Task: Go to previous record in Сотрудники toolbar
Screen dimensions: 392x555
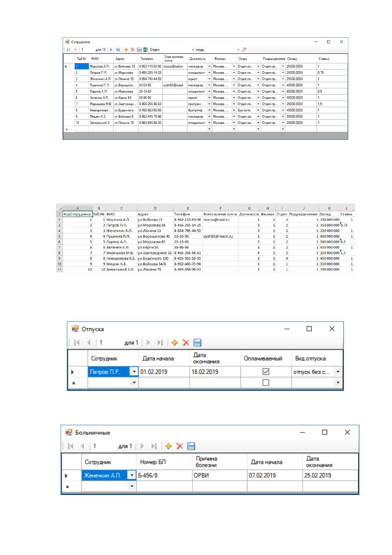Action: click(x=75, y=50)
